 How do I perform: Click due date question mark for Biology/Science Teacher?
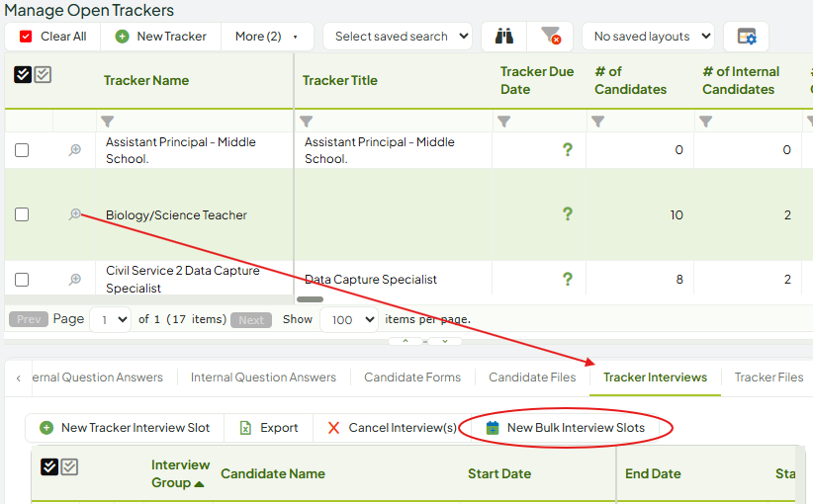pos(568,213)
